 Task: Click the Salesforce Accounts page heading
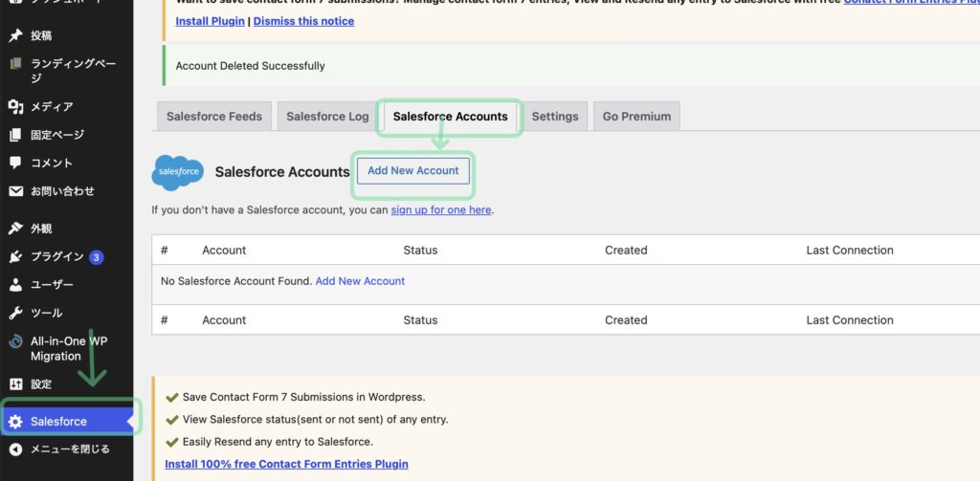[282, 172]
